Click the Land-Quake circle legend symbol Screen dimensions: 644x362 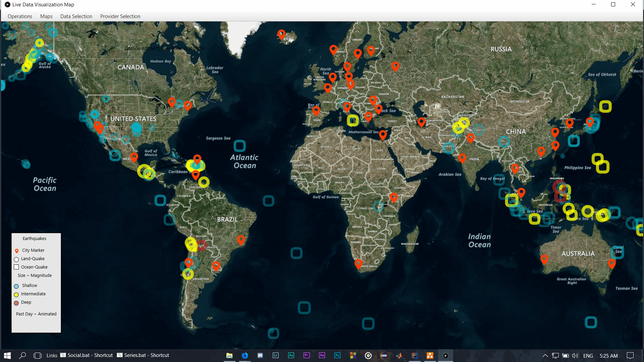coord(16,259)
